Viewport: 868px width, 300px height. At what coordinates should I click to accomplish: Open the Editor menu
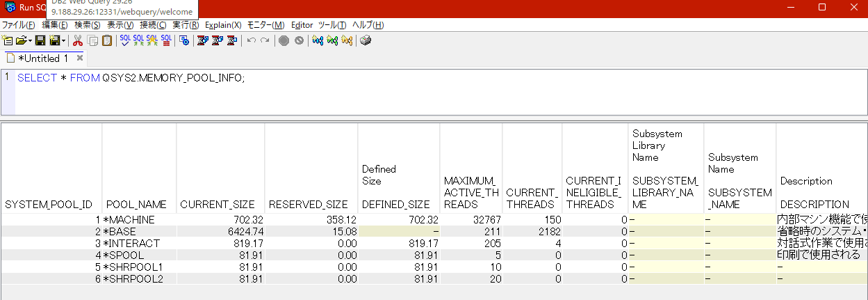tap(302, 25)
